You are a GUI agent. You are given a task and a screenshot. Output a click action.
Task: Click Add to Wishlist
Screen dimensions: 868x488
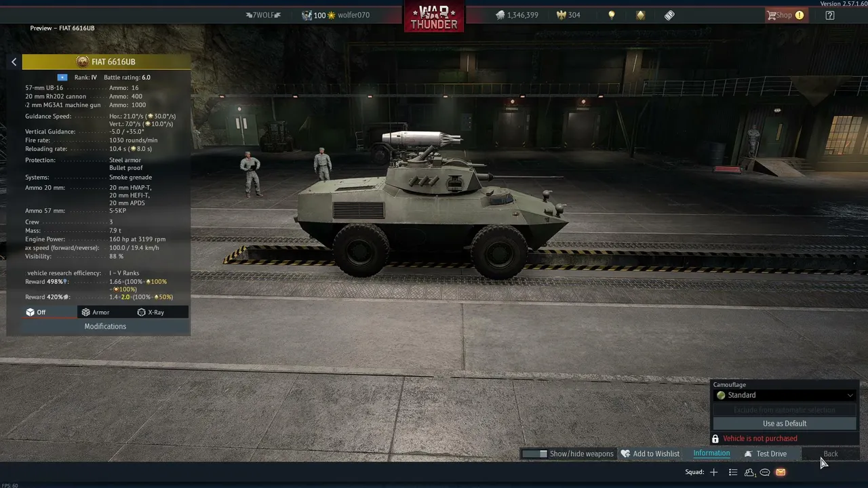(650, 454)
